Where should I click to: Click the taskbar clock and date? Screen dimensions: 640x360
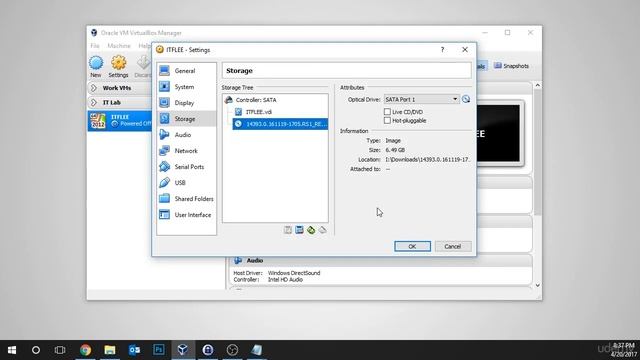coord(623,350)
